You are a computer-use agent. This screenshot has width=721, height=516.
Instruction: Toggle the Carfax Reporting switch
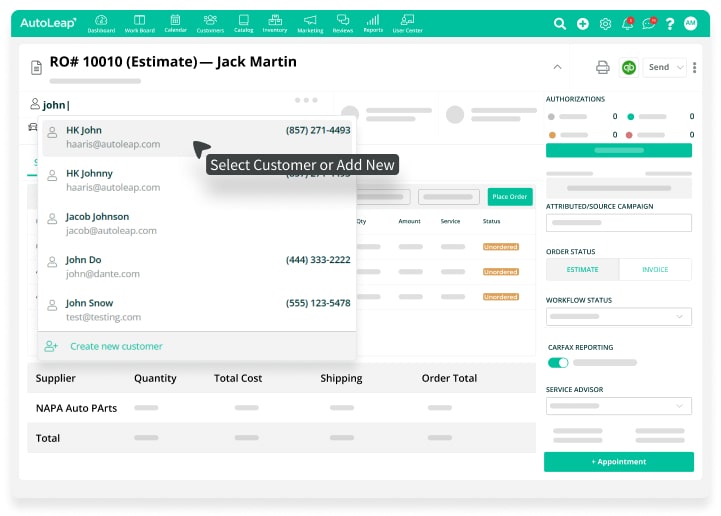pyautogui.click(x=558, y=362)
